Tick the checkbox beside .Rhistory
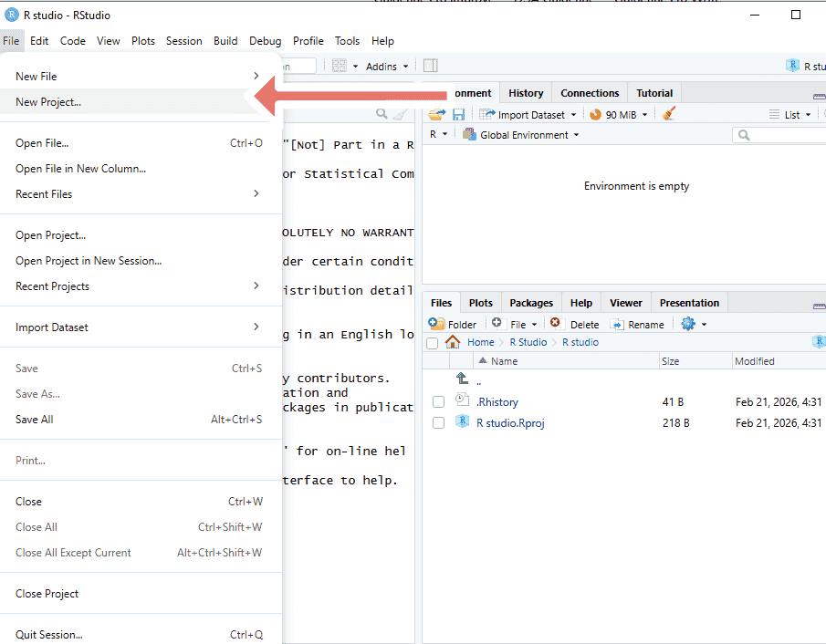The image size is (826, 644). tap(438, 401)
